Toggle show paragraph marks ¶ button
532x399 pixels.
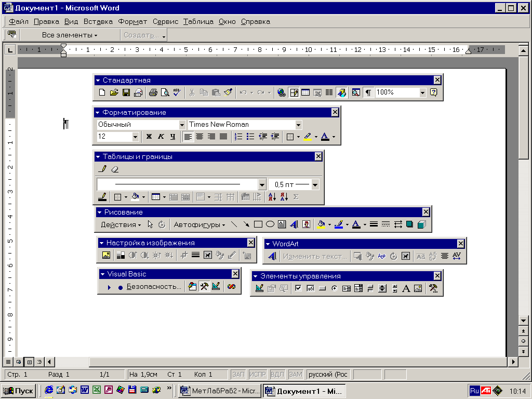click(x=368, y=92)
